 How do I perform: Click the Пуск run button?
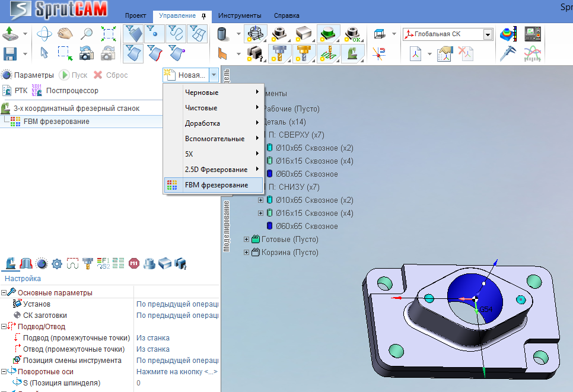click(73, 75)
